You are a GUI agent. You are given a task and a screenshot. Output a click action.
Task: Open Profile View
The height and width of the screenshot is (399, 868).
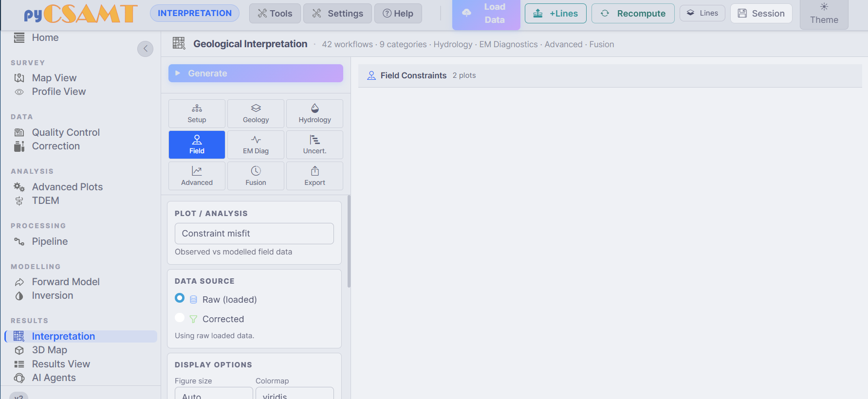(50, 91)
